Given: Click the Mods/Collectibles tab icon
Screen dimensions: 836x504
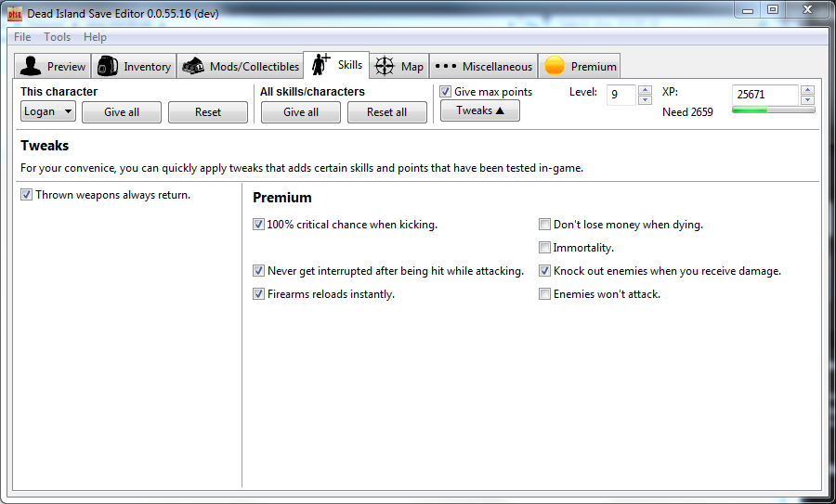Looking at the screenshot, I should pyautogui.click(x=193, y=66).
